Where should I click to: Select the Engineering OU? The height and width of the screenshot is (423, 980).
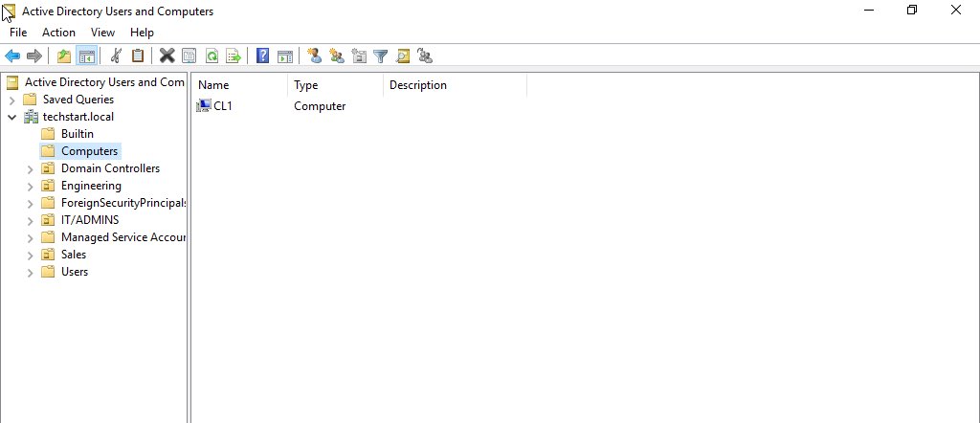pos(91,186)
